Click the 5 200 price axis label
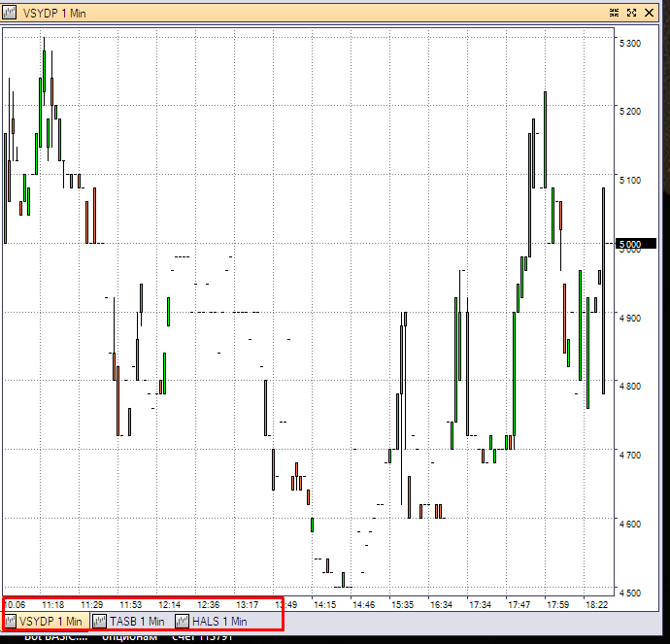This screenshot has width=670, height=644. coord(630,111)
